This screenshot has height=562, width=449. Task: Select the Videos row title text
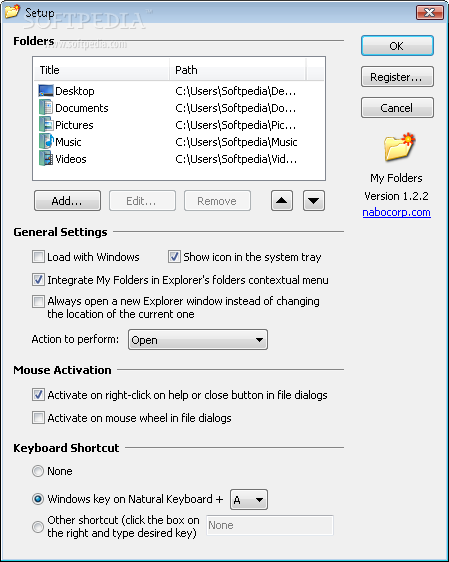pyautogui.click(x=71, y=159)
